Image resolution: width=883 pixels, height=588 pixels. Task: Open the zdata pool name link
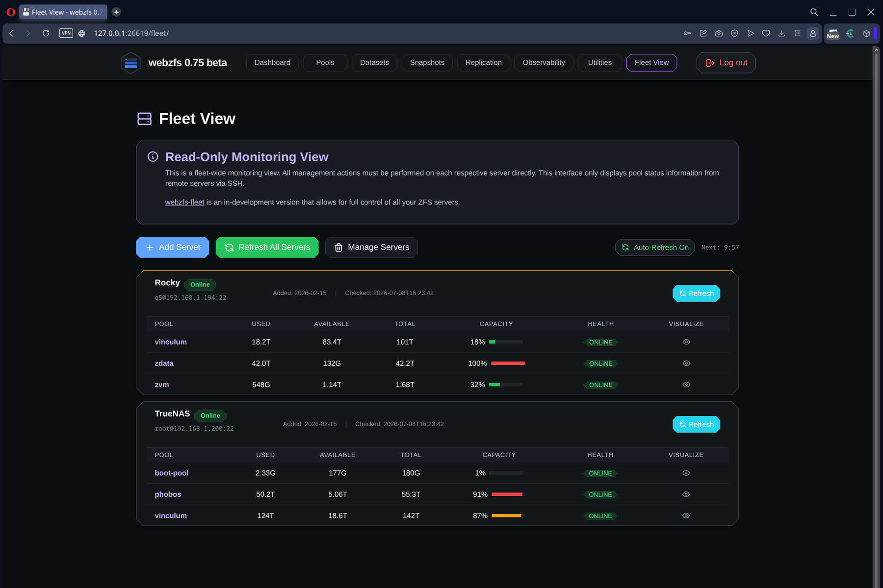coord(164,363)
